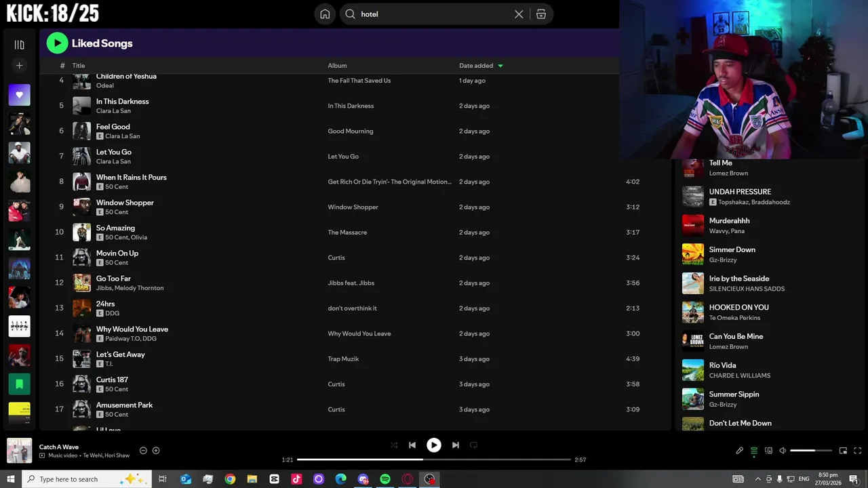868x488 pixels.
Task: Open artist Odeal link
Action: [104, 86]
